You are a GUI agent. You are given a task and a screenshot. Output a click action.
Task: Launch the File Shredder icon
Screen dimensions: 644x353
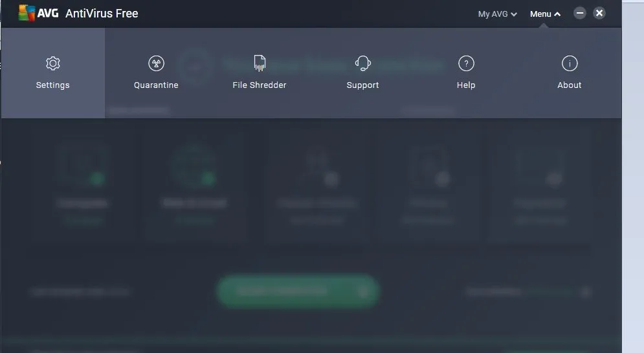click(260, 63)
